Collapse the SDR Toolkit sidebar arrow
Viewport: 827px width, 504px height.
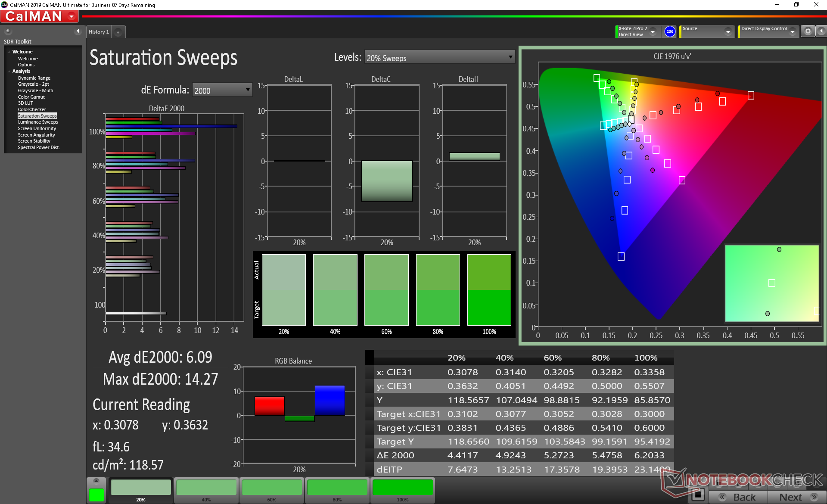(78, 31)
